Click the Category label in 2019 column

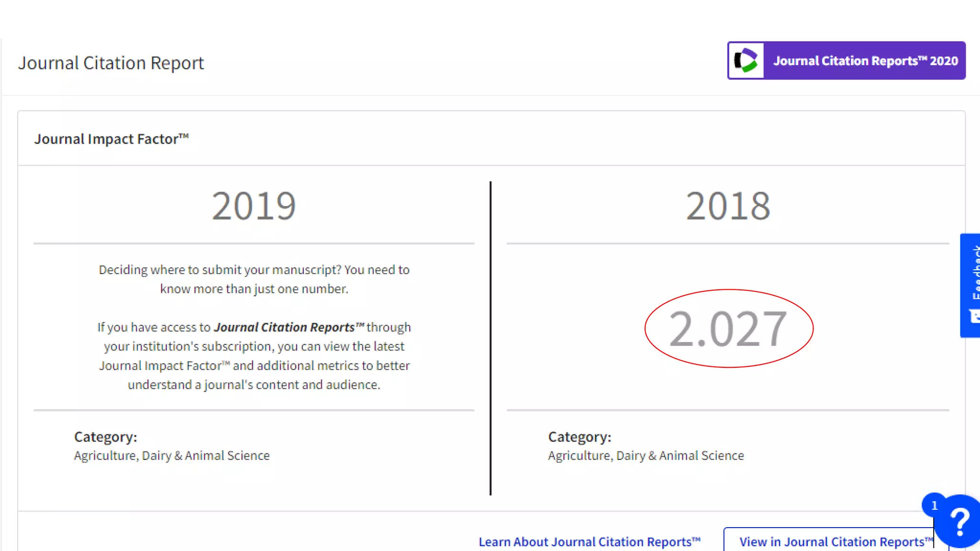(105, 437)
